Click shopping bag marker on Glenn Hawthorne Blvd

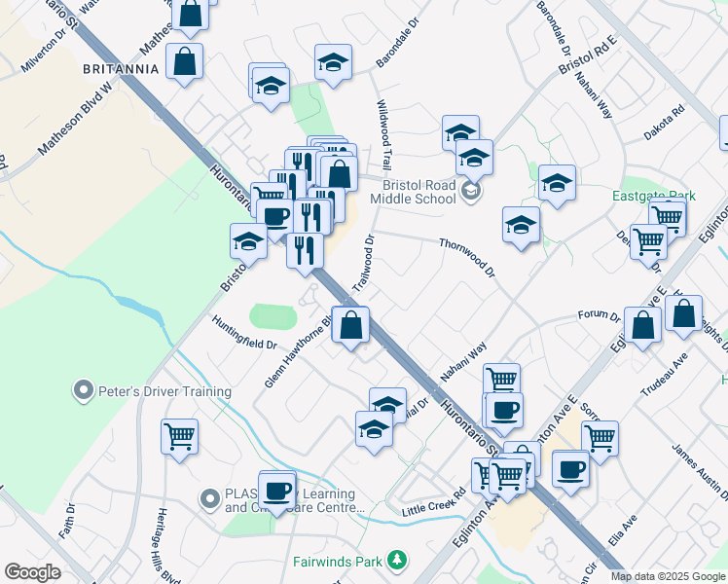[350, 328]
